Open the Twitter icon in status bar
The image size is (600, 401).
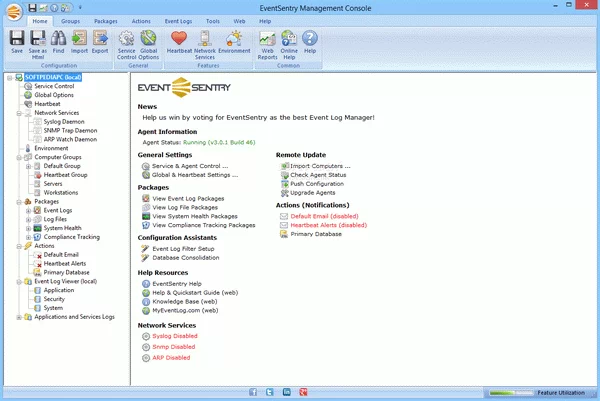coord(270,392)
